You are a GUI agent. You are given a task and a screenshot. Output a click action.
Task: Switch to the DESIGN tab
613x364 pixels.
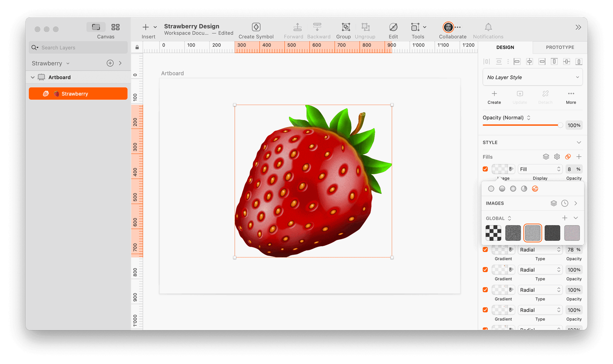pos(505,47)
